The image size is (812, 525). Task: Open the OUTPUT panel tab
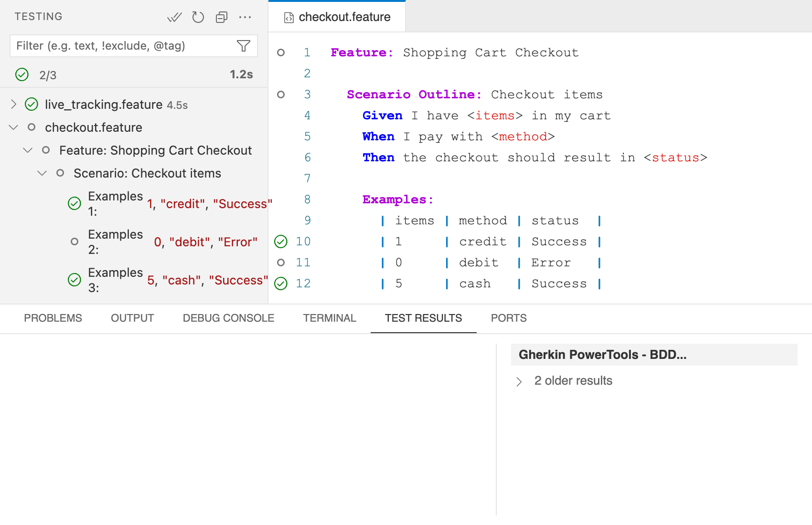pos(132,318)
